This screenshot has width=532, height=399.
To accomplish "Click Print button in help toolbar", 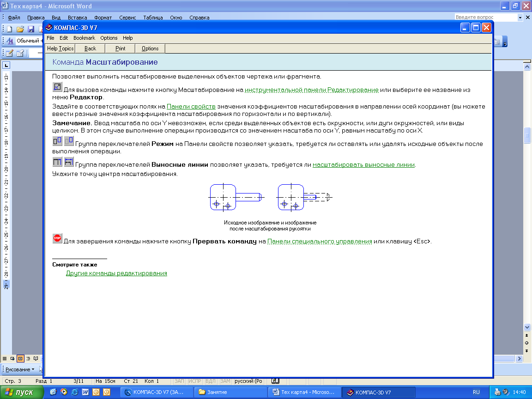I will [x=120, y=48].
